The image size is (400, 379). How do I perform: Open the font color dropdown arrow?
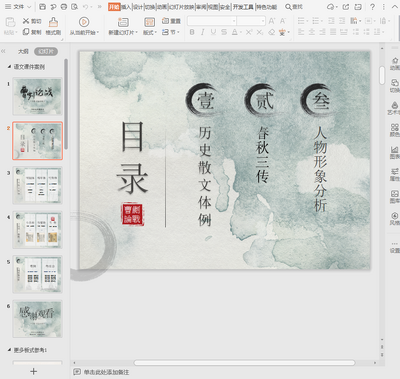pyautogui.click(x=240, y=32)
